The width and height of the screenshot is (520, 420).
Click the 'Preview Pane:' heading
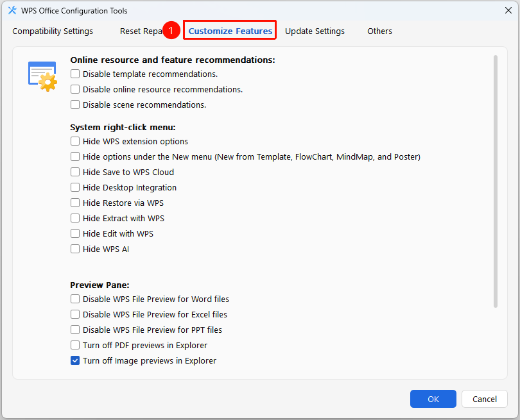pyautogui.click(x=100, y=285)
